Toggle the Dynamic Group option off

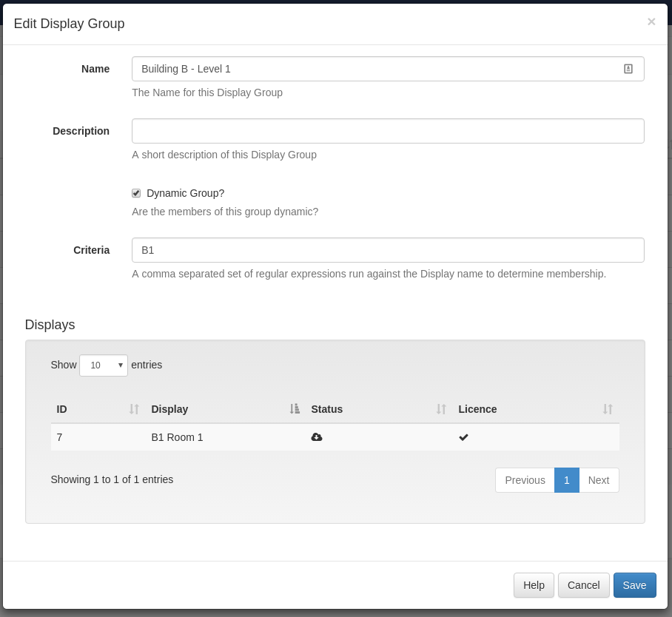coord(136,192)
